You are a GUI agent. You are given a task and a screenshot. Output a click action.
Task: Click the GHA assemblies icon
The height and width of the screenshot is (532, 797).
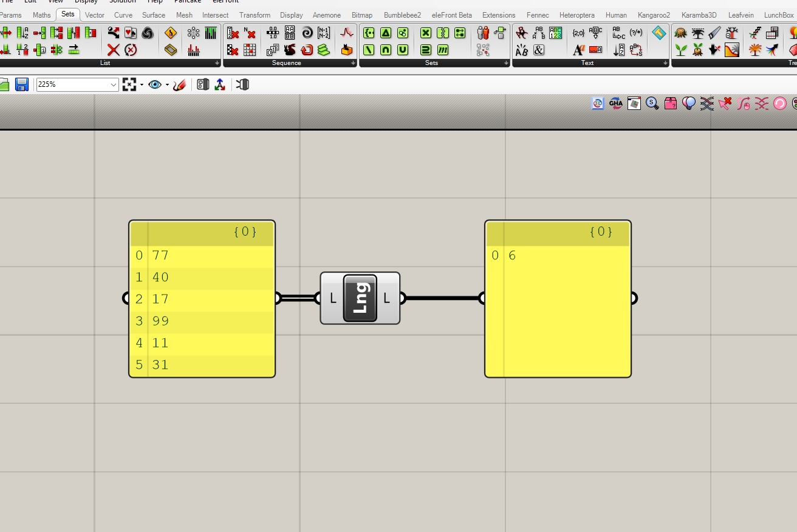(616, 103)
